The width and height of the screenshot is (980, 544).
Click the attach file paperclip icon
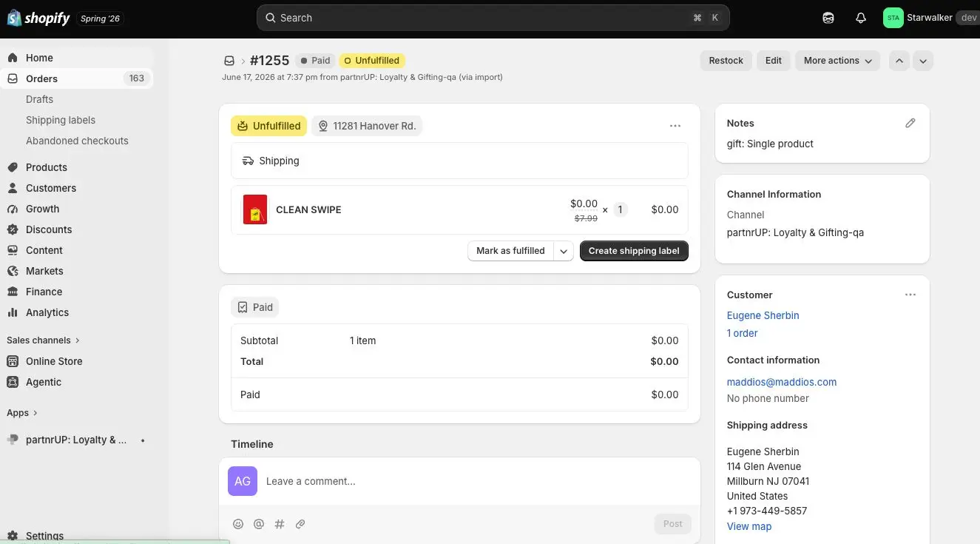tap(300, 524)
